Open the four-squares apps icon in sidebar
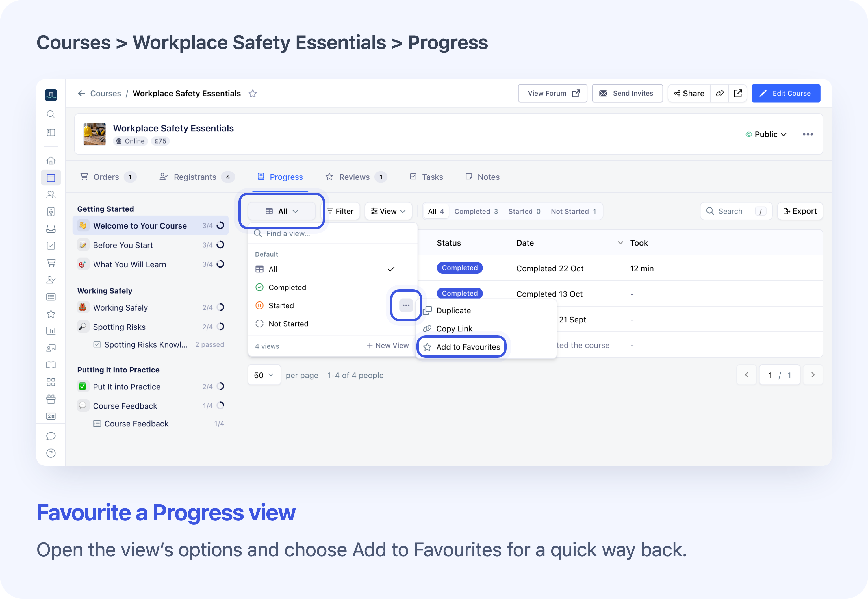Image resolution: width=868 pixels, height=599 pixels. 51,382
